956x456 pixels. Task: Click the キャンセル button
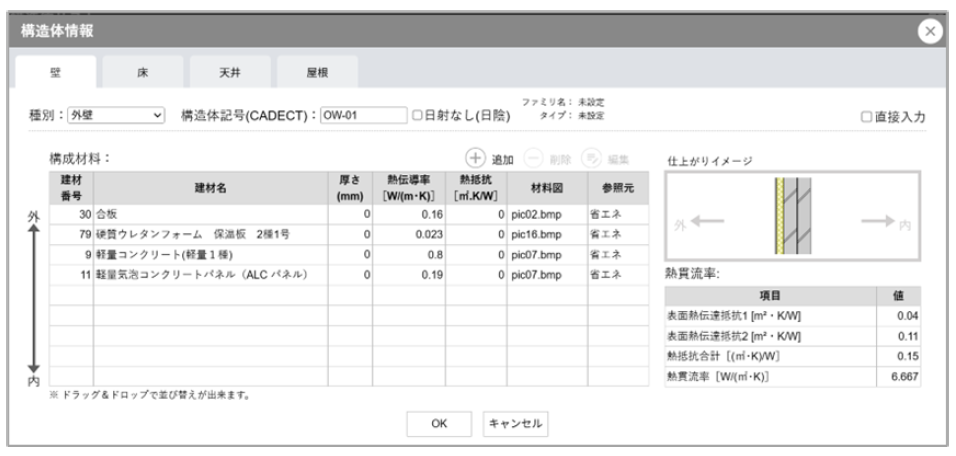click(513, 423)
